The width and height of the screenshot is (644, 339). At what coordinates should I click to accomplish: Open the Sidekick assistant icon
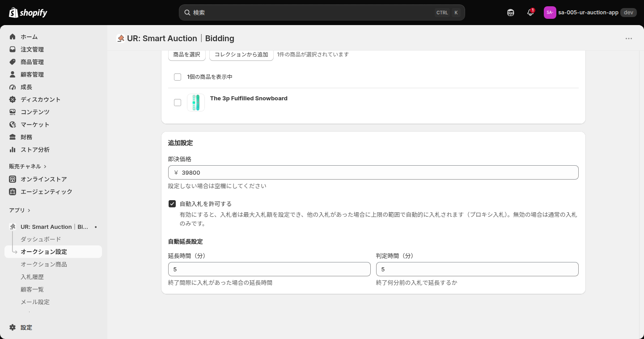(x=511, y=13)
